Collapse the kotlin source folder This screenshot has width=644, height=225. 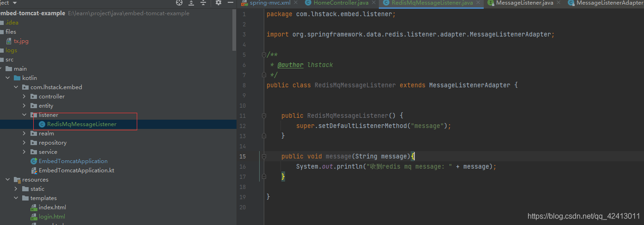tap(8, 78)
